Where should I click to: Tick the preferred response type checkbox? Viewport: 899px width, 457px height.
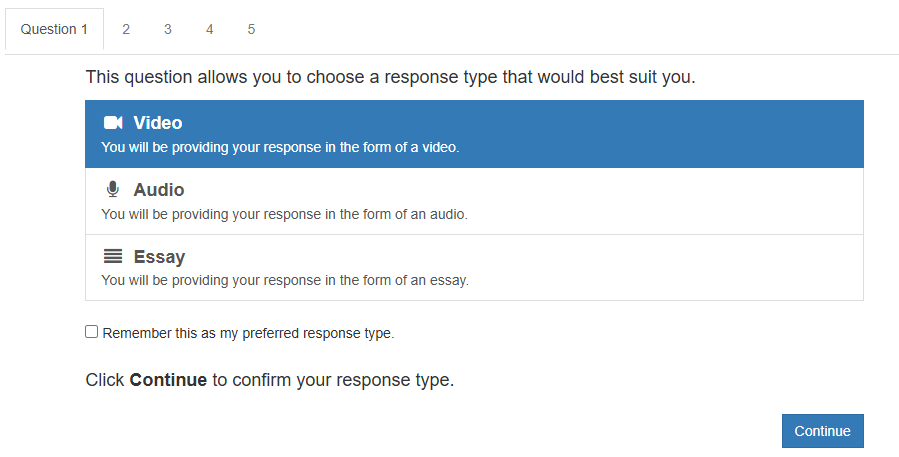coord(92,332)
